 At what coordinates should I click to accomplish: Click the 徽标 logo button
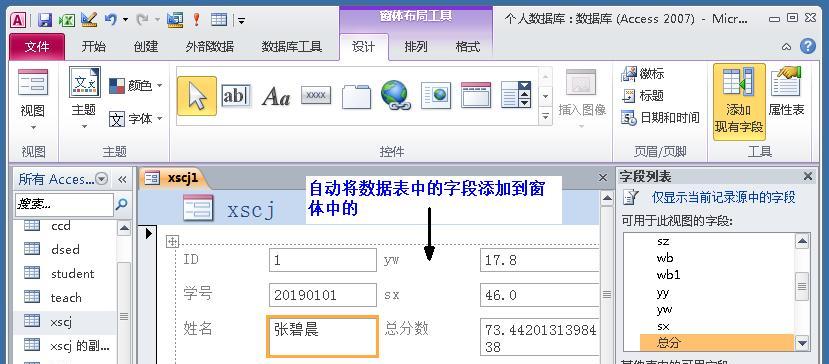643,74
